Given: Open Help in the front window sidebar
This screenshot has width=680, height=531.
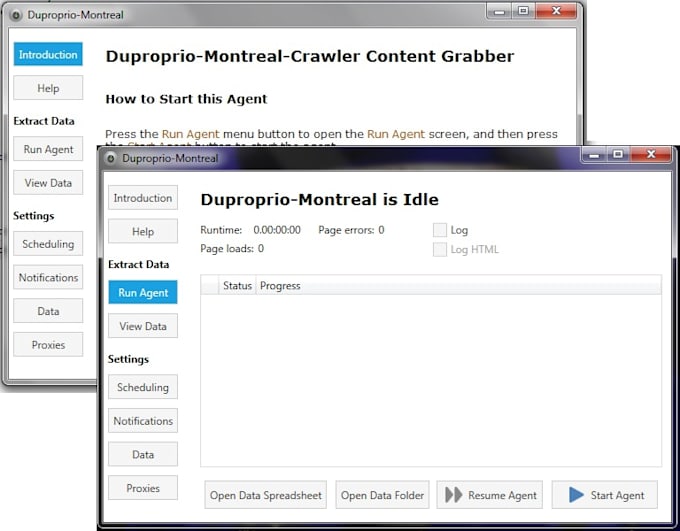Looking at the screenshot, I should tap(143, 231).
